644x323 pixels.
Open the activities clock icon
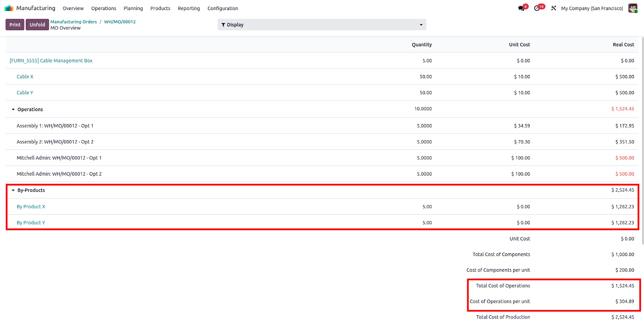tap(537, 8)
